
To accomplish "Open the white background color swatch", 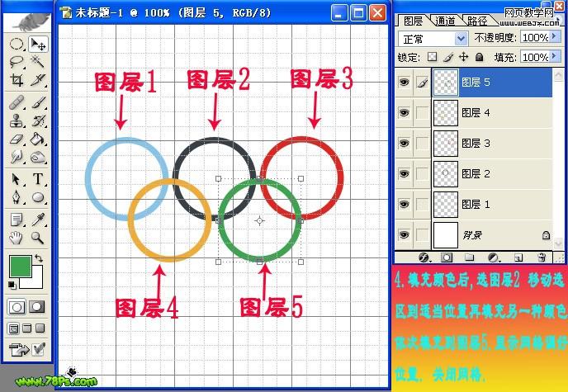I will point(35,281).
